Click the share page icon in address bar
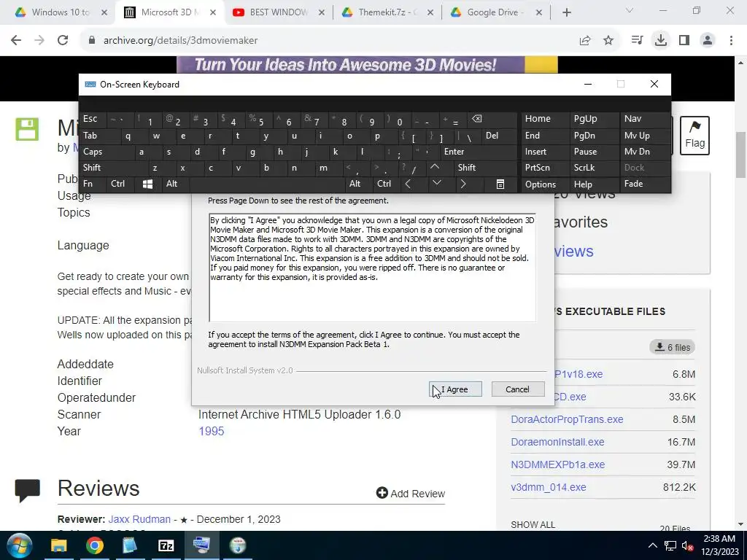This screenshot has height=560, width=747. [584, 41]
